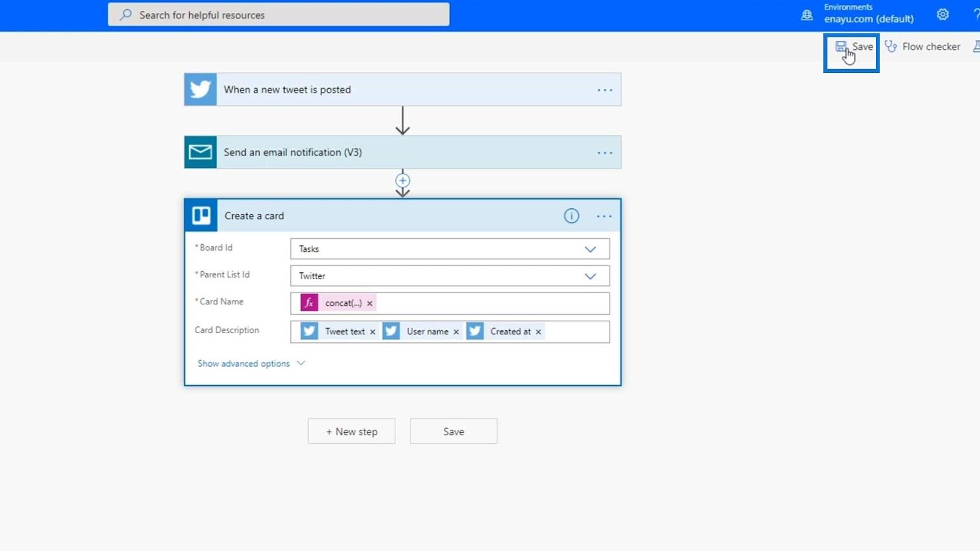980x551 pixels.
Task: Click the search magnifier icon
Action: 126,15
